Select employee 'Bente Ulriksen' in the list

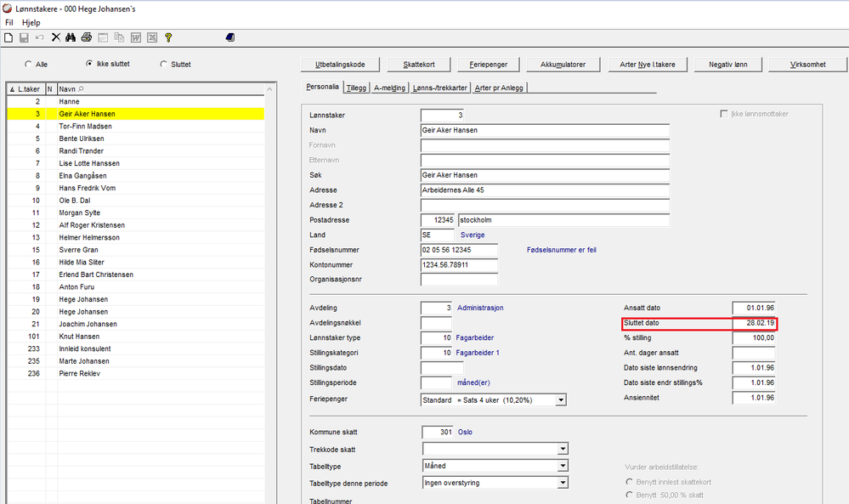pos(135,139)
